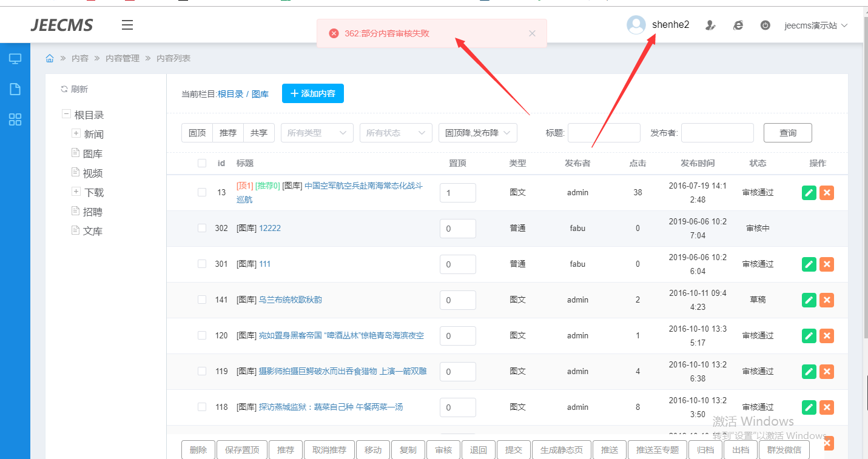Select 图库 in the channel tree
The image size is (868, 459).
coord(93,153)
